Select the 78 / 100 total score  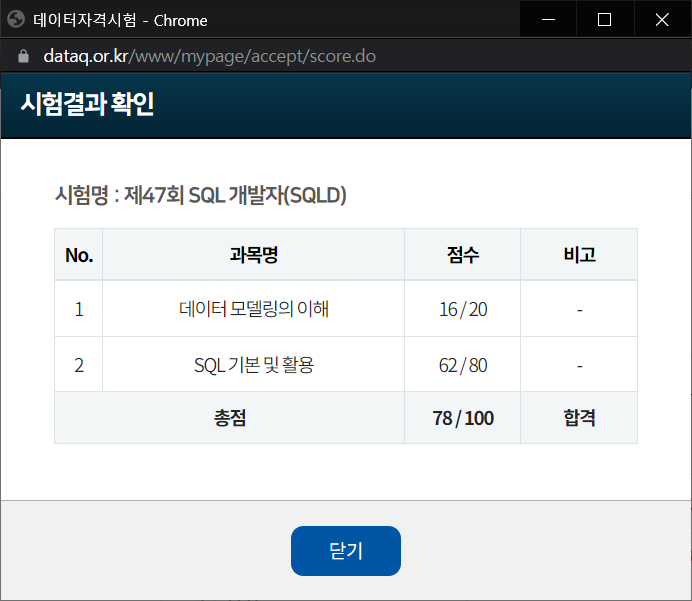click(463, 418)
